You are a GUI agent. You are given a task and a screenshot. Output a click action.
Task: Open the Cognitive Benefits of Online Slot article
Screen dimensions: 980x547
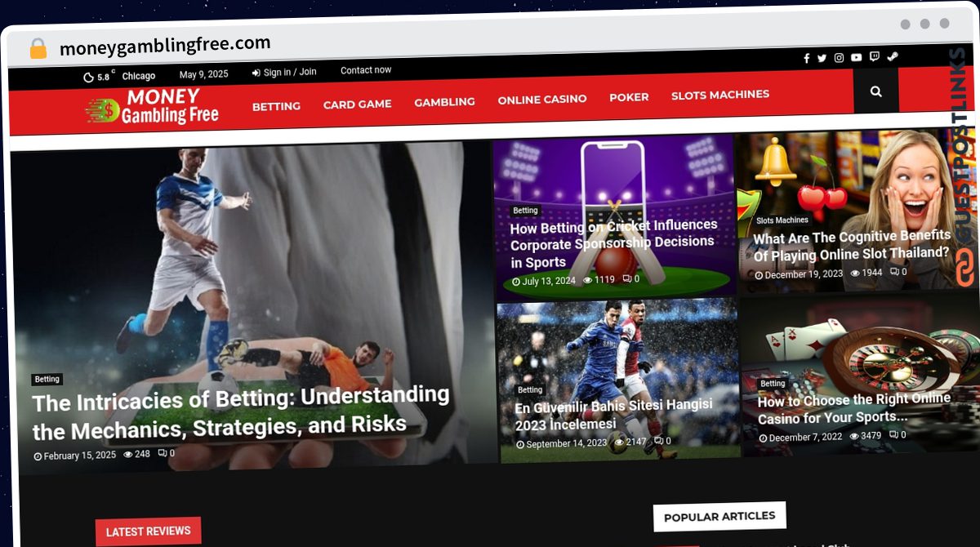(x=852, y=246)
